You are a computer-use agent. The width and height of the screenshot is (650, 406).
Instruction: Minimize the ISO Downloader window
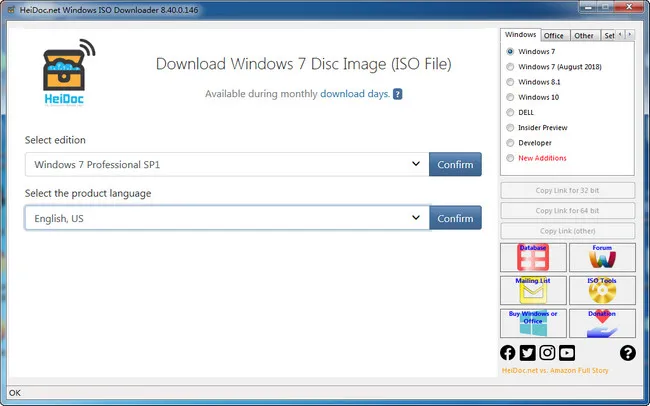[589, 6]
